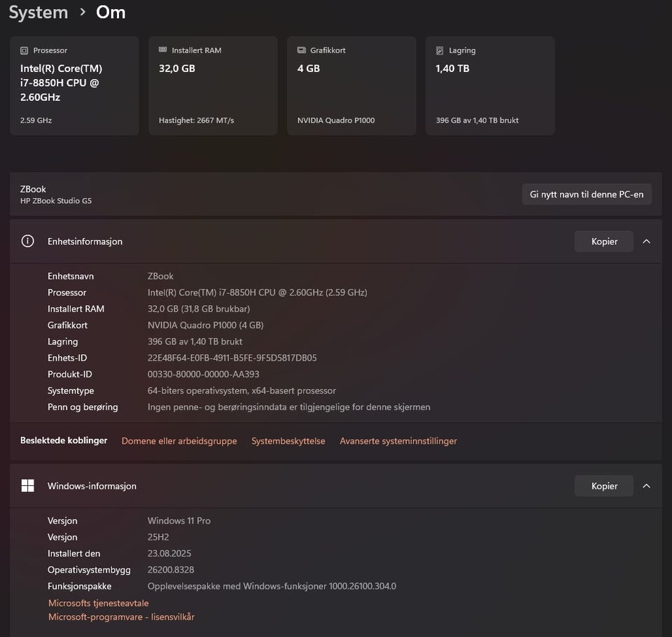Open Microsoft-programvare lisensvilkår link
The height and width of the screenshot is (637, 672).
[x=121, y=617]
